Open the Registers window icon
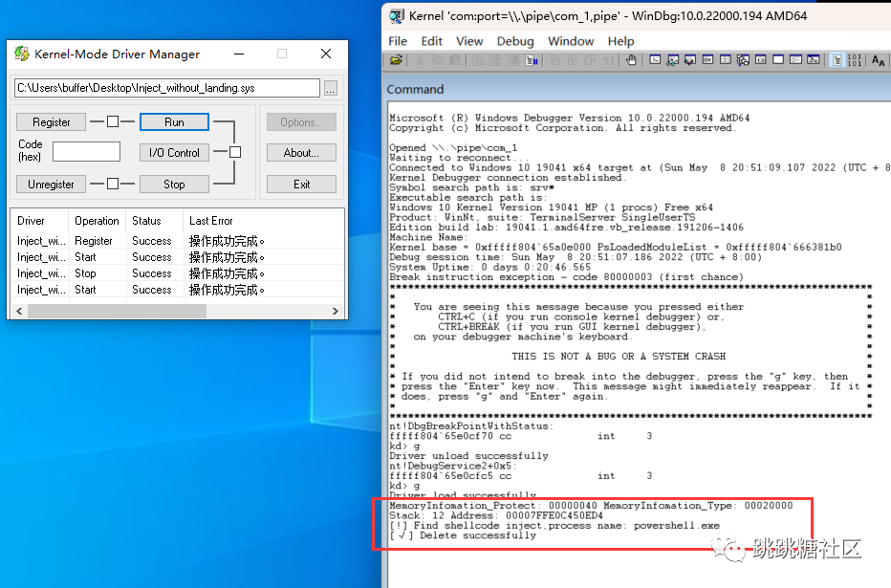 (x=706, y=59)
